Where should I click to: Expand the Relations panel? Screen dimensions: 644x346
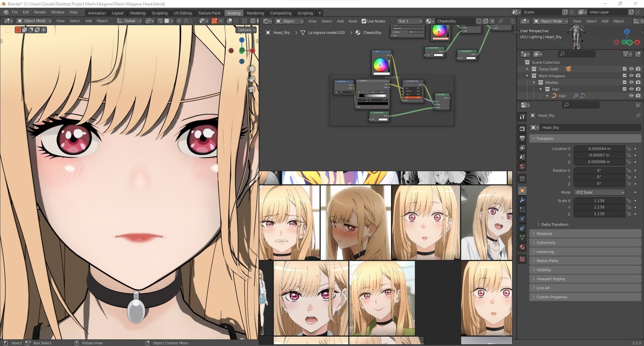(585, 234)
